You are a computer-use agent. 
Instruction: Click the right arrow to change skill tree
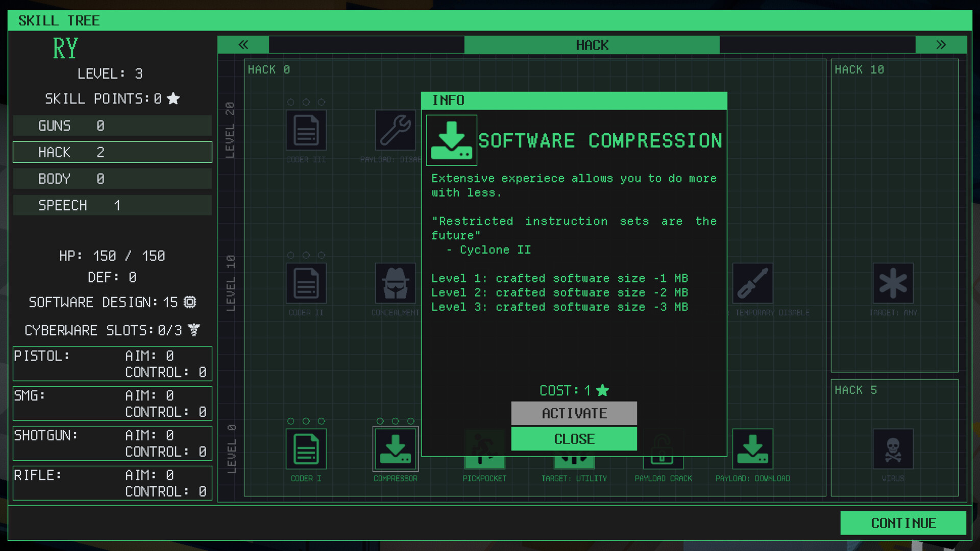(x=941, y=44)
